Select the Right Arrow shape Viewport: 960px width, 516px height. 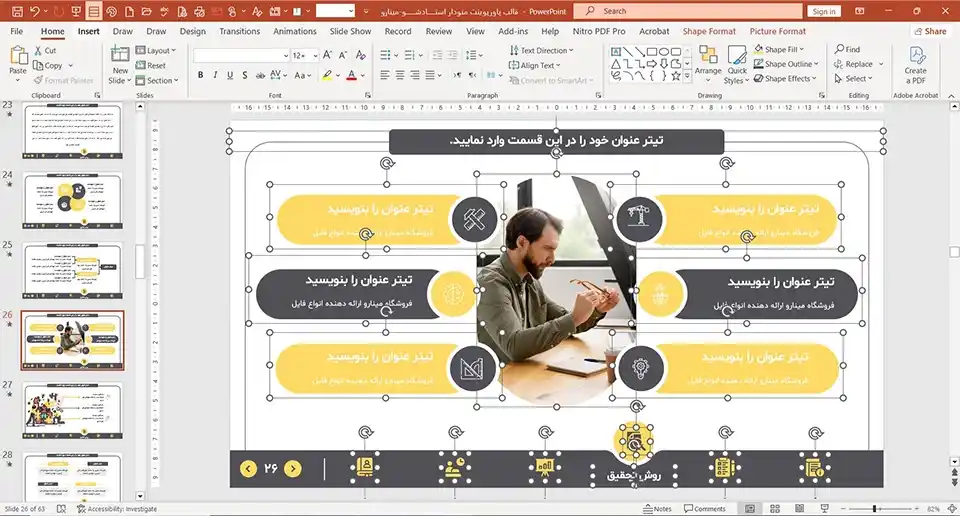652,64
